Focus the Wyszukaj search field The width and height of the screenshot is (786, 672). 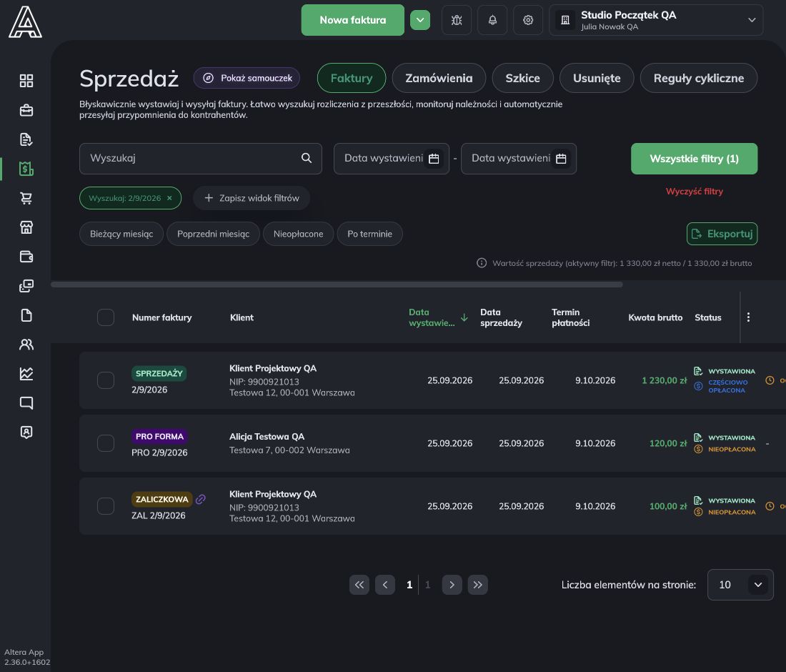(201, 159)
